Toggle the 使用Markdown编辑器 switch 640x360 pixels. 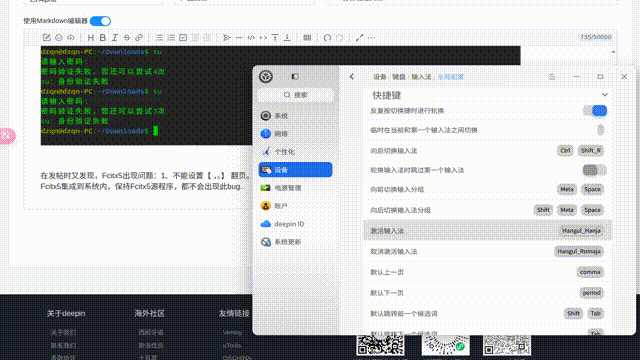pyautogui.click(x=100, y=21)
